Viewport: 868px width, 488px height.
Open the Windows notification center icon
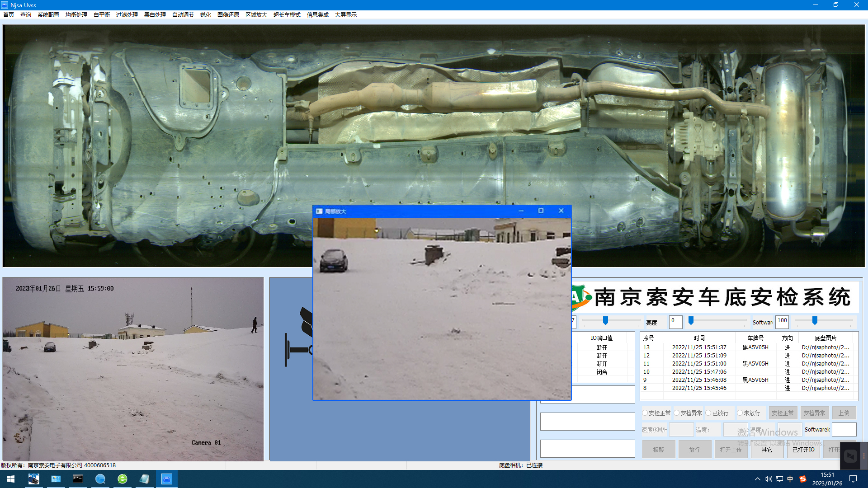853,479
